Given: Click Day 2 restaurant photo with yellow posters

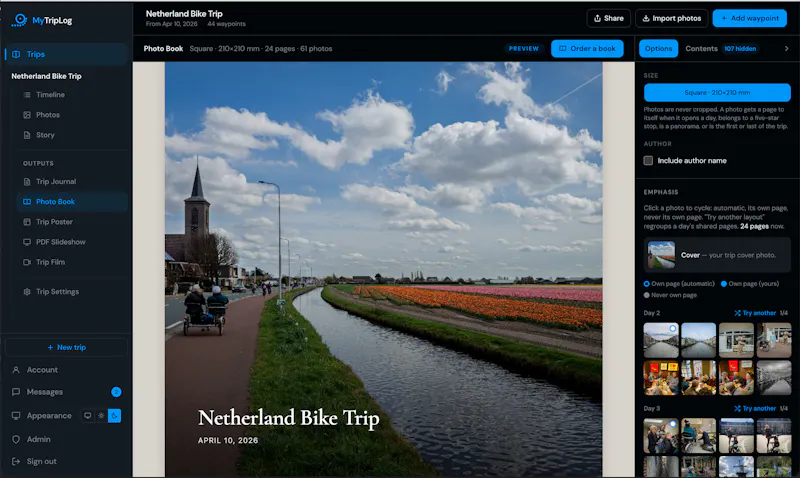Looking at the screenshot, I should [661, 378].
